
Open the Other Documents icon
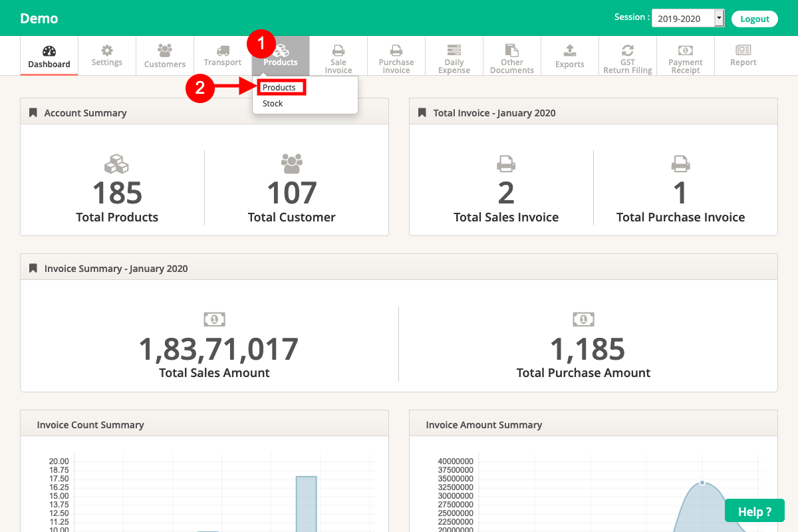pos(512,50)
